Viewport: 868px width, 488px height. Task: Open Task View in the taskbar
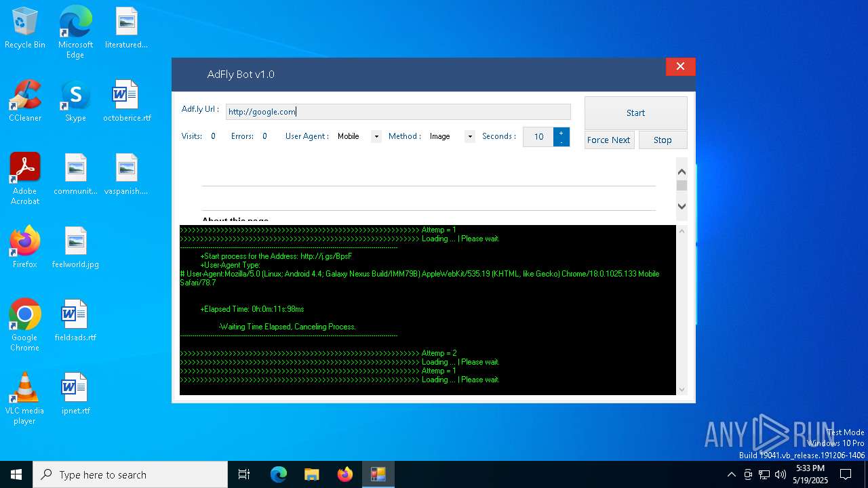[x=244, y=474]
